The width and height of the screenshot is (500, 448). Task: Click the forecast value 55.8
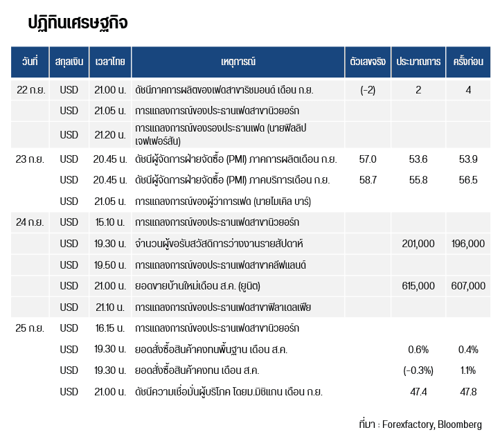pos(418,180)
